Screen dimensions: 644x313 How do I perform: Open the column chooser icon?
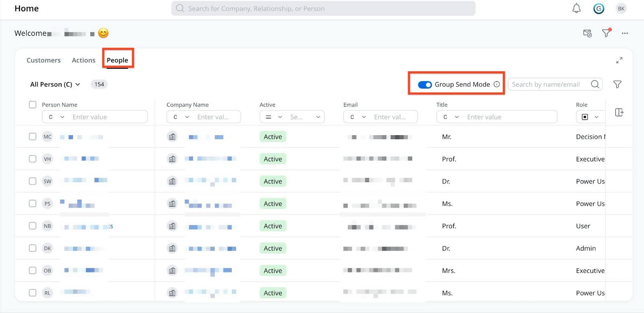pyautogui.click(x=619, y=112)
